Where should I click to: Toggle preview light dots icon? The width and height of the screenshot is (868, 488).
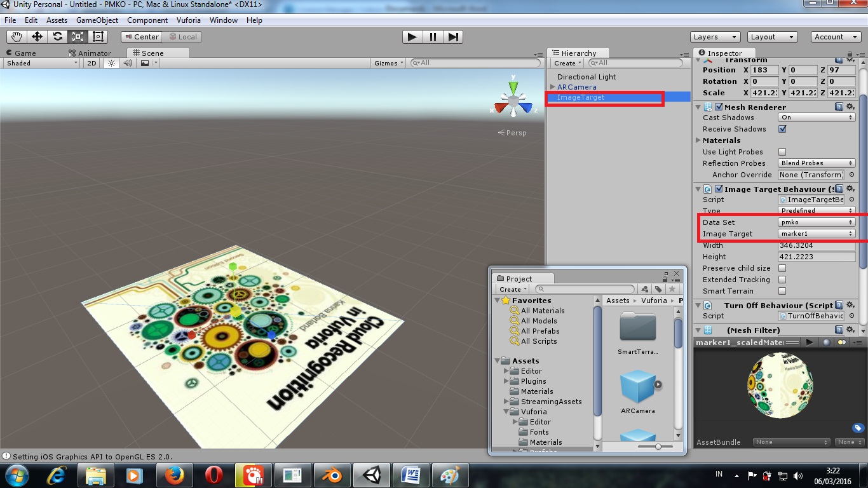(842, 342)
